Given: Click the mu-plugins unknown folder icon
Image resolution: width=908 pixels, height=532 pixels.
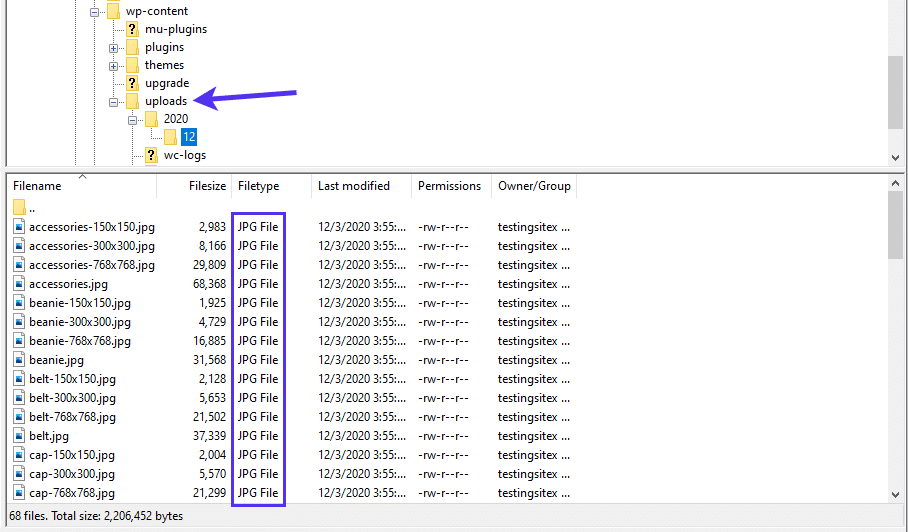Looking at the screenshot, I should [x=132, y=29].
